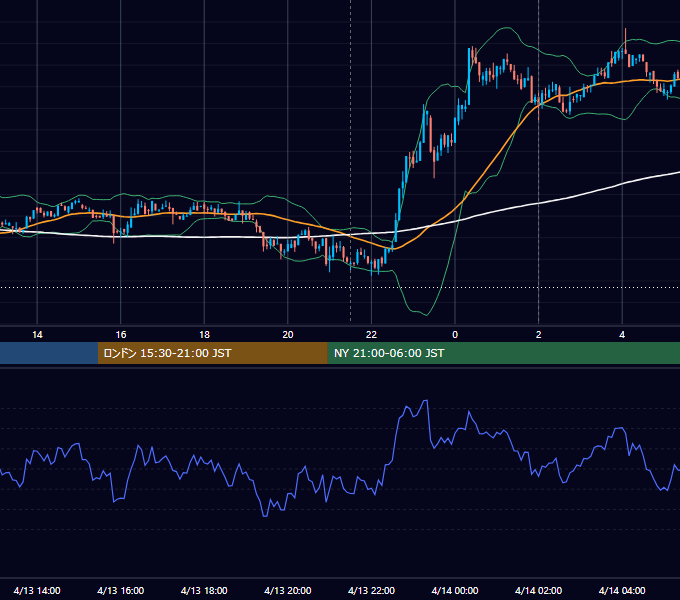Click the 4/13 18:00 date label
The image size is (680, 600).
pyautogui.click(x=204, y=590)
